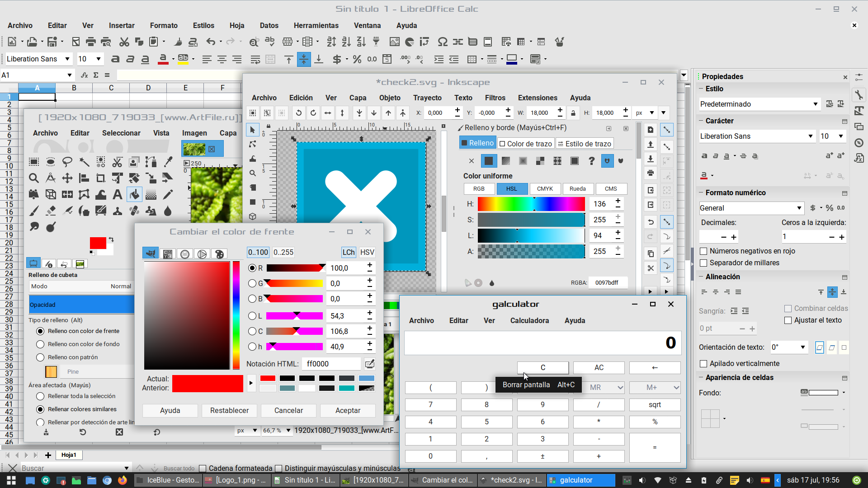The width and height of the screenshot is (868, 488).
Task: Click Calc Sum sigma icon
Action: pyautogui.click(x=96, y=75)
